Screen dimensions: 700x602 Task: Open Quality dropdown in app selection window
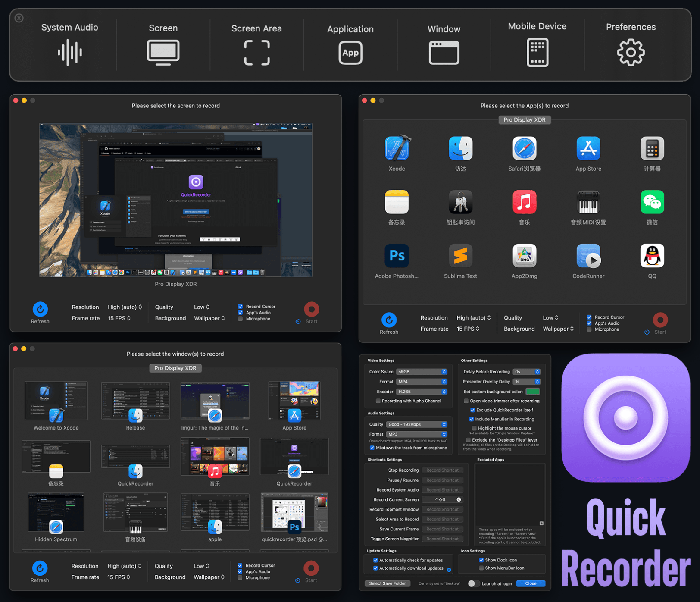click(550, 318)
